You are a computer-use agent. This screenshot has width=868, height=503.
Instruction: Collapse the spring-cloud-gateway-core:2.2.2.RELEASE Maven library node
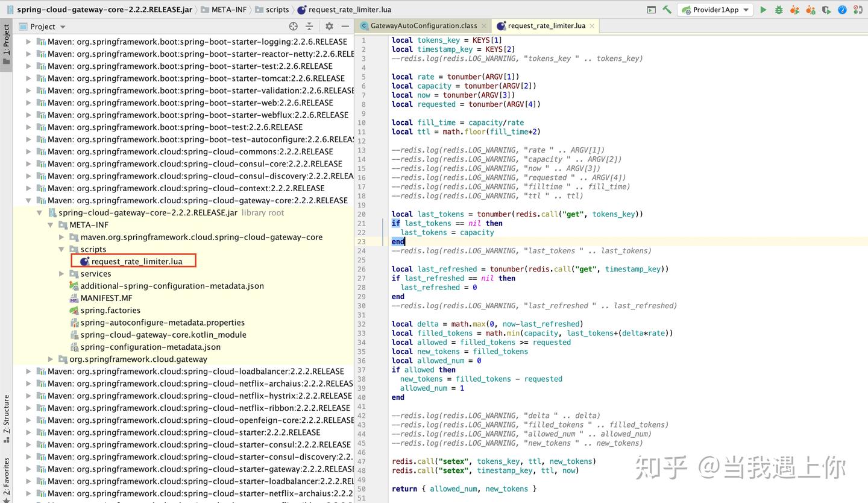(x=28, y=200)
